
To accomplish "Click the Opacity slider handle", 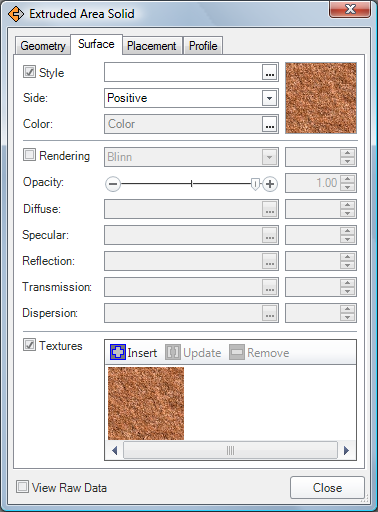I will pyautogui.click(x=255, y=184).
